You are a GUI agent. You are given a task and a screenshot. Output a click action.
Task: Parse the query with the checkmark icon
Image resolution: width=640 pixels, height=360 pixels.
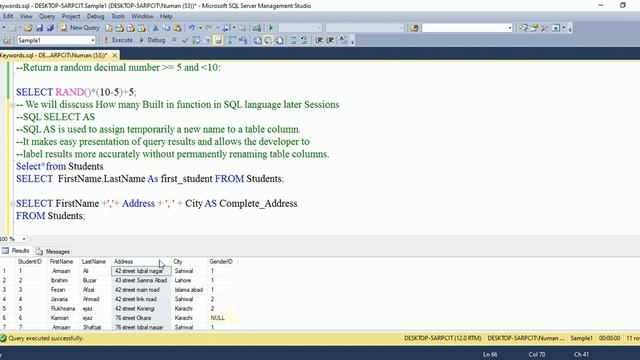point(185,40)
